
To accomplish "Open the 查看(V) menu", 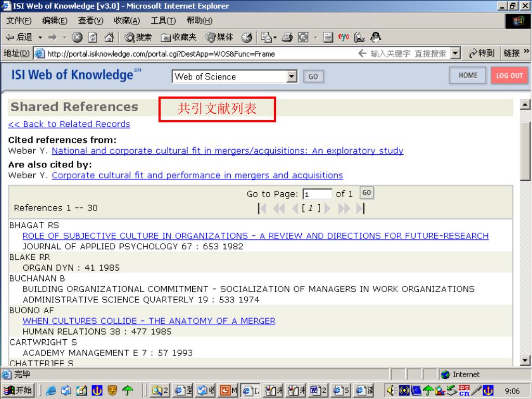I will click(90, 21).
